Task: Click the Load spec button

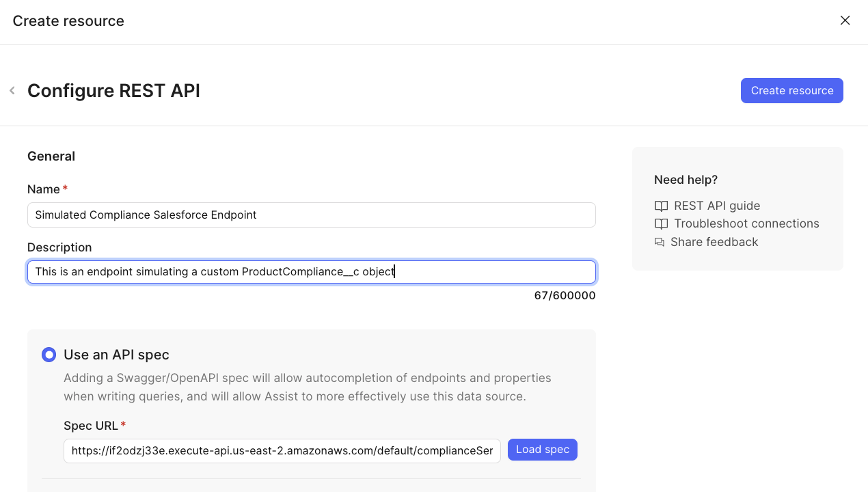Action: pyautogui.click(x=543, y=450)
